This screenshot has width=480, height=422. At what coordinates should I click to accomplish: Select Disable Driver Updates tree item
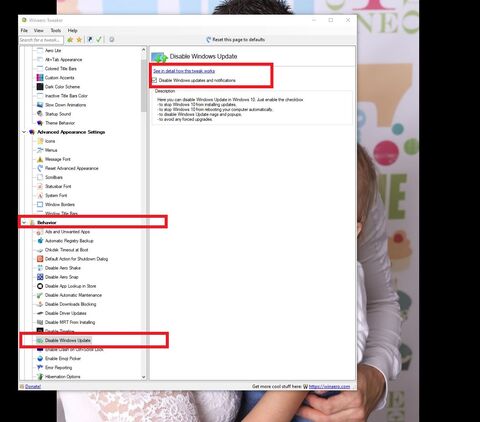click(66, 313)
